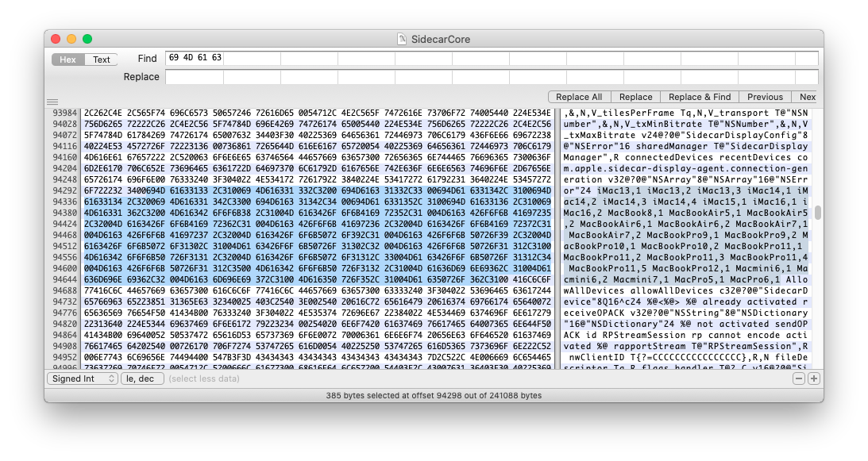Image resolution: width=868 pixels, height=461 pixels.
Task: Remove data inspector row with minus icon
Action: pos(798,378)
